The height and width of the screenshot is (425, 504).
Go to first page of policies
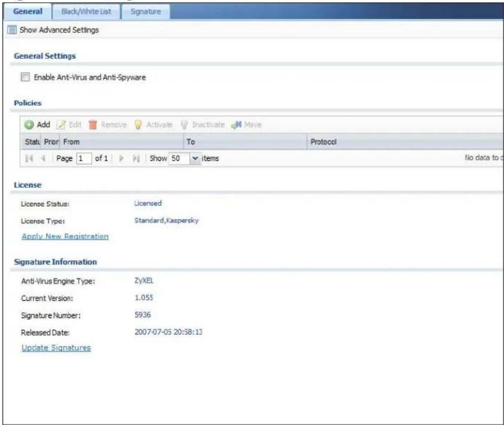pos(29,158)
